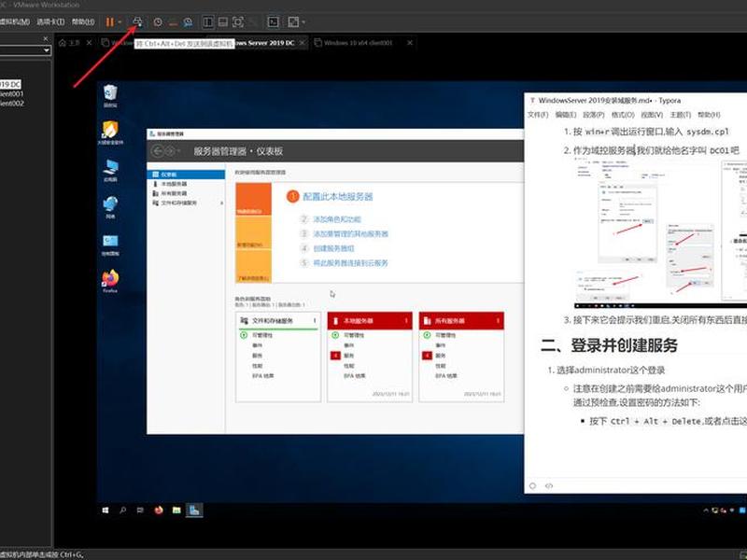Screen dimensions: 747x560
Task: Click the 创建服务器组 link
Action: click(333, 248)
